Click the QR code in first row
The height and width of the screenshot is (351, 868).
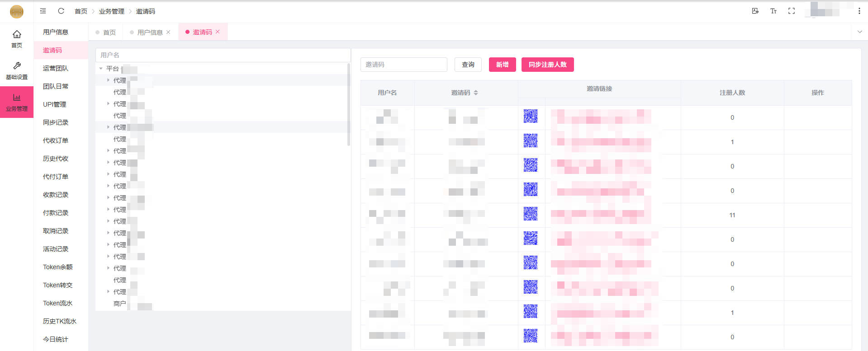coord(530,116)
